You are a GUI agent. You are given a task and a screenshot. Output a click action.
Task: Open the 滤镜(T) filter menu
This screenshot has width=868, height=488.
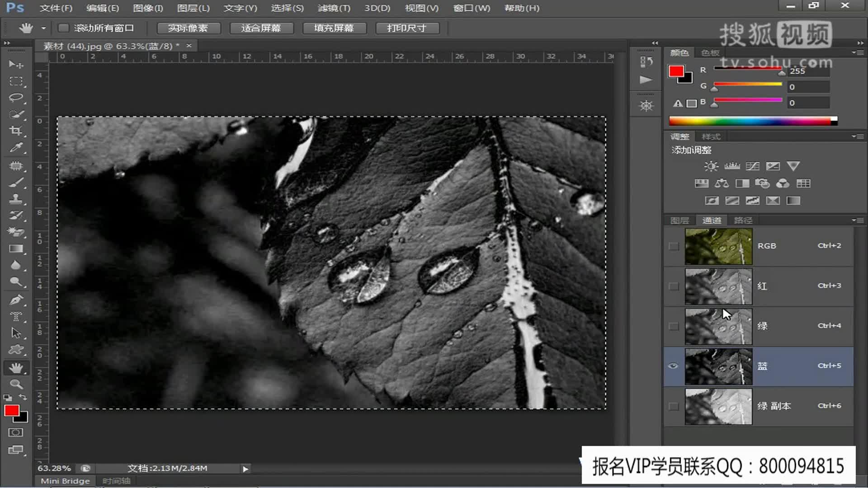tap(334, 8)
